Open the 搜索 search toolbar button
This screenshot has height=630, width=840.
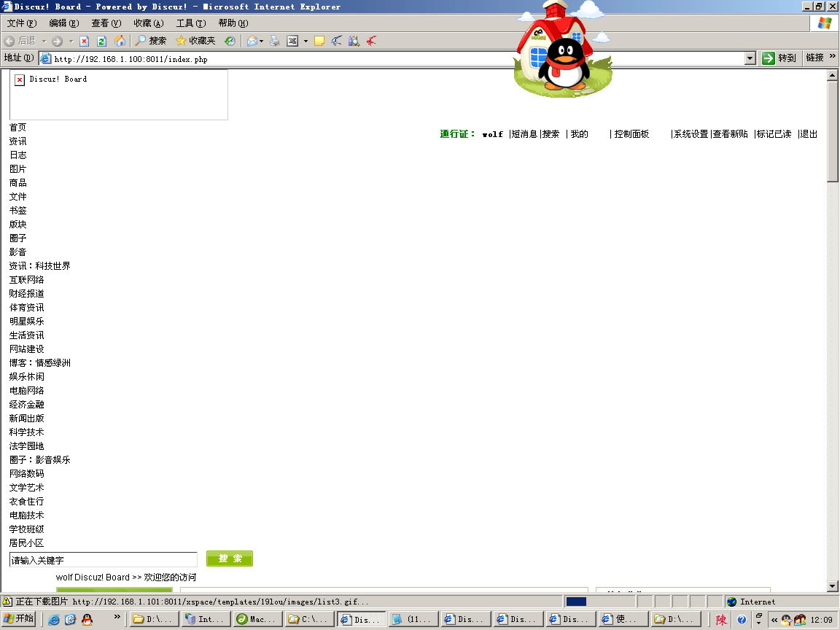(150, 41)
